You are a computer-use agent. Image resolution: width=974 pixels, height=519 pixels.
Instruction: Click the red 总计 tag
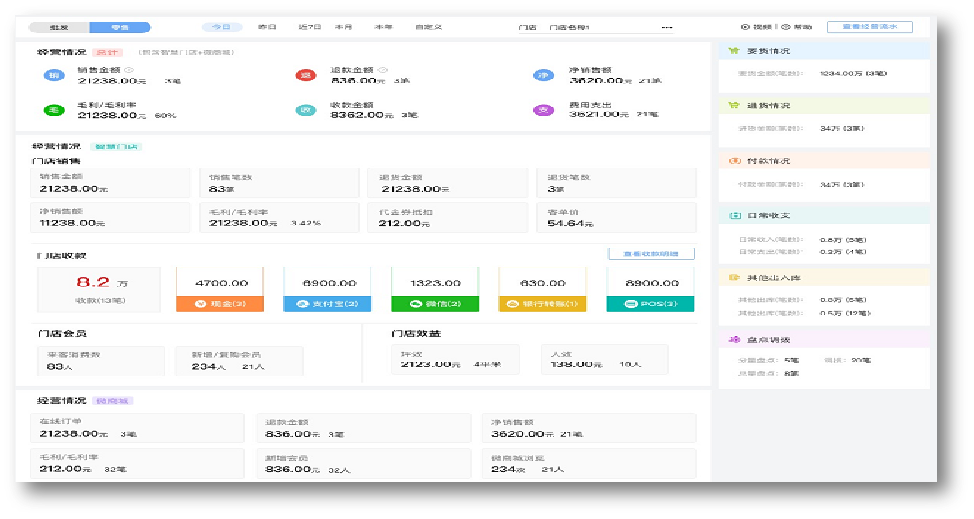[x=107, y=53]
